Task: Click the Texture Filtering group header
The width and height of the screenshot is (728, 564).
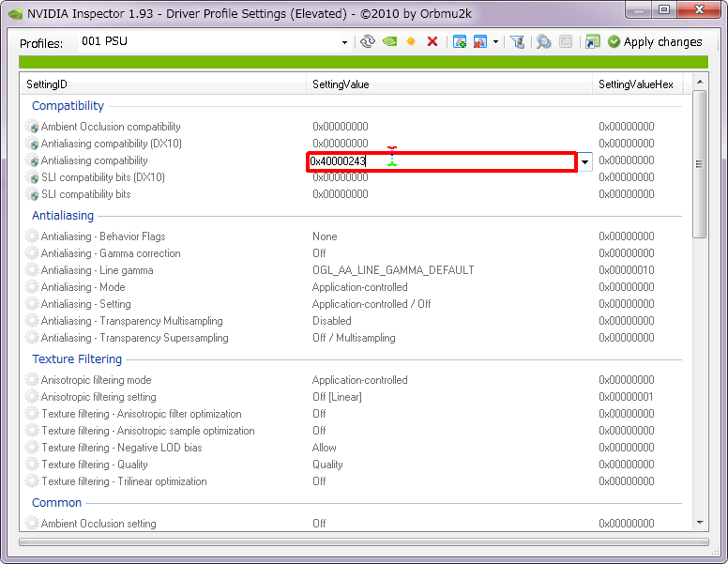Action: [x=77, y=359]
